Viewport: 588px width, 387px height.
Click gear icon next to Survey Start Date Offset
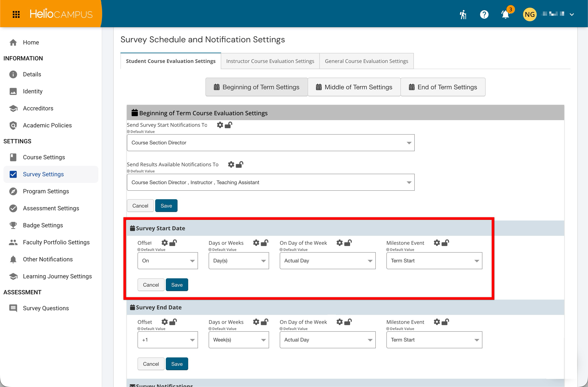click(x=165, y=243)
